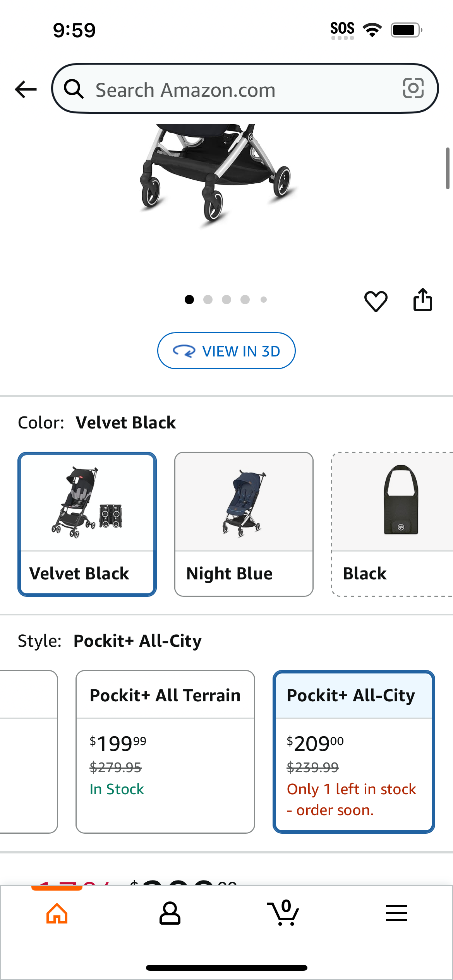
Task: Select Night Blue color option
Action: coord(244,524)
